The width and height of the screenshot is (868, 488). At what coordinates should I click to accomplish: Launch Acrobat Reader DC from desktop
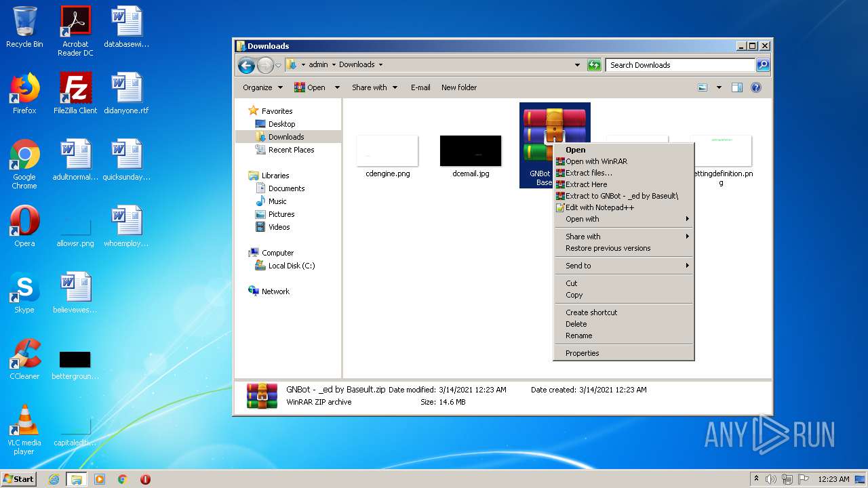[75, 31]
